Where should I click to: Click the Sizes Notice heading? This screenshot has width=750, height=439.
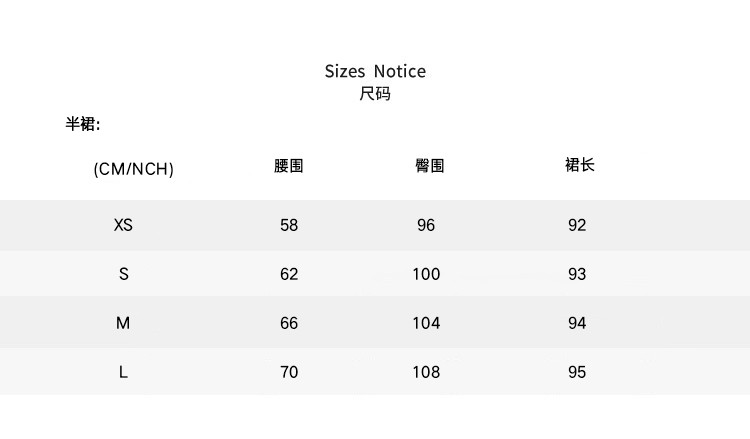coord(375,71)
